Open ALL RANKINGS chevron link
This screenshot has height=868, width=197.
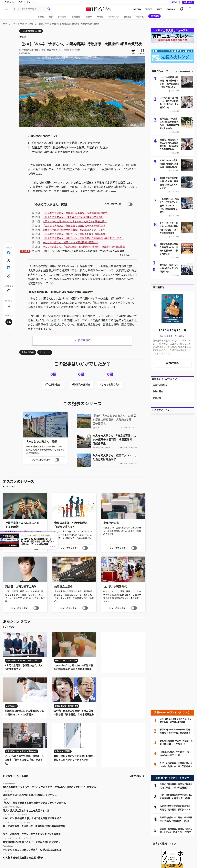pyautogui.click(x=184, y=71)
